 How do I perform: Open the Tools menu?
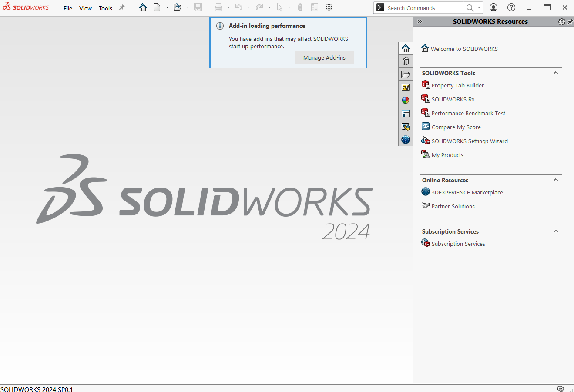105,8
